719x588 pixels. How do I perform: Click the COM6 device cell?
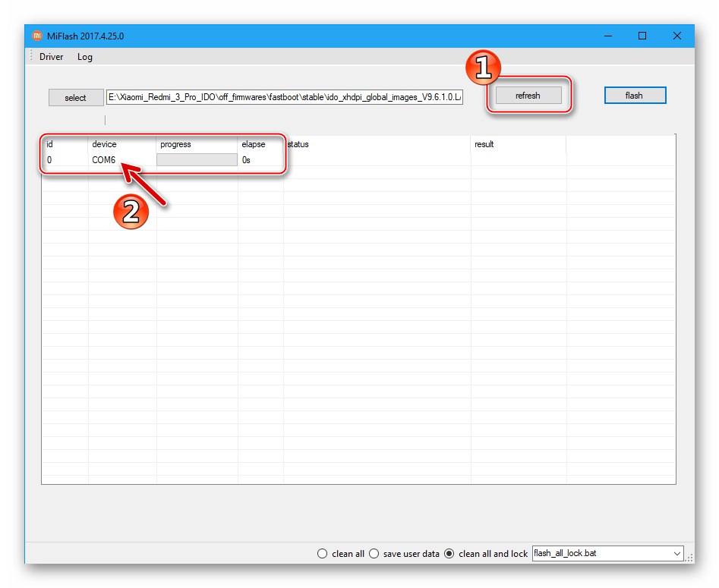pyautogui.click(x=103, y=160)
